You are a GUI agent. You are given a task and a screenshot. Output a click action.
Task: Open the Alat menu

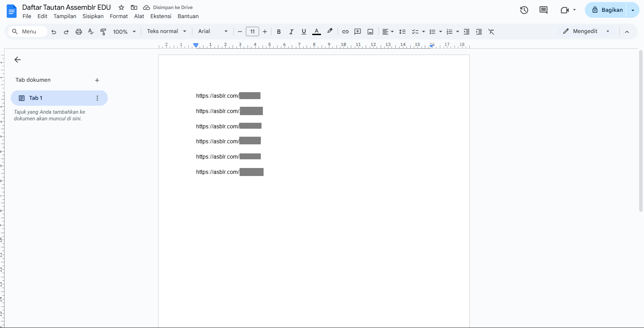(139, 16)
